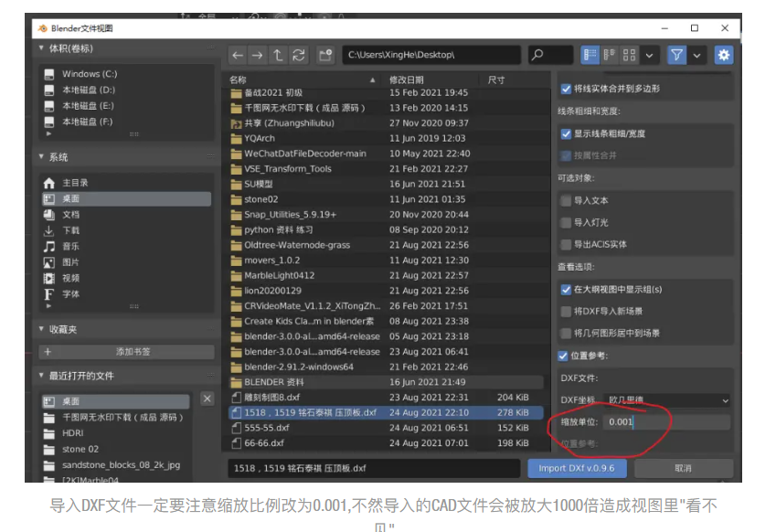Enable 导入文本 checkbox
The image size is (776, 532).
[566, 201]
